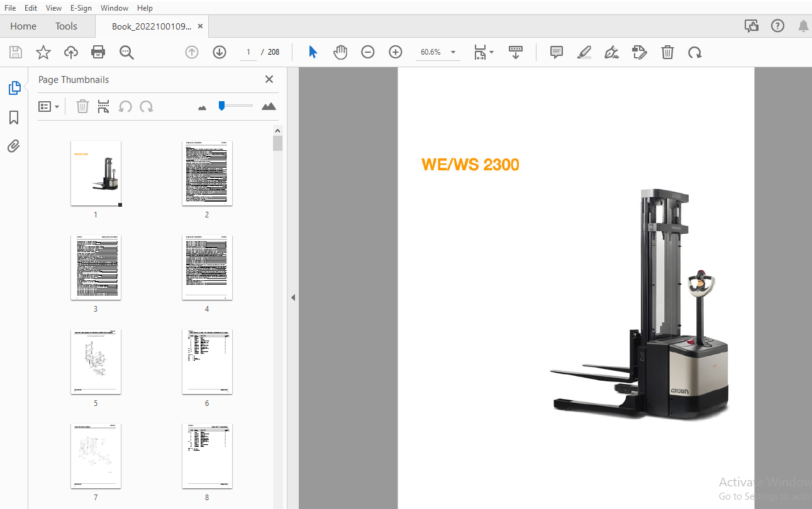Open the sign document pen tool
The height and width of the screenshot is (509, 812).
(x=612, y=52)
